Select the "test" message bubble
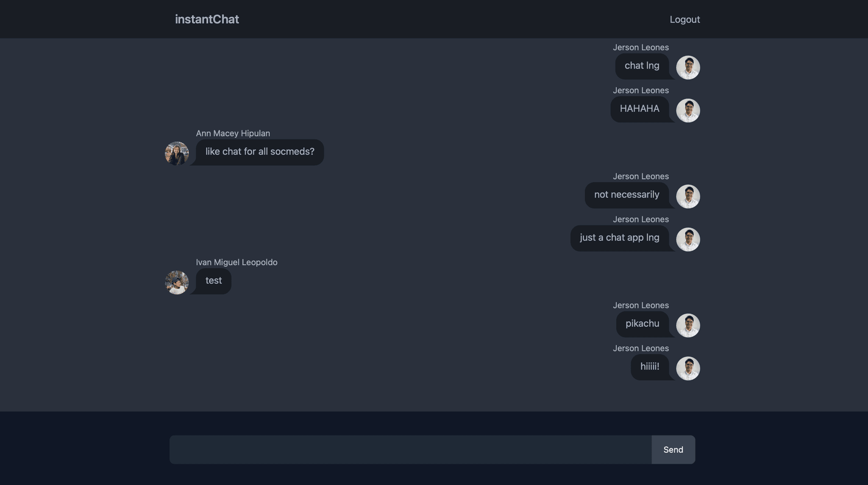The height and width of the screenshot is (485, 868). [x=213, y=280]
